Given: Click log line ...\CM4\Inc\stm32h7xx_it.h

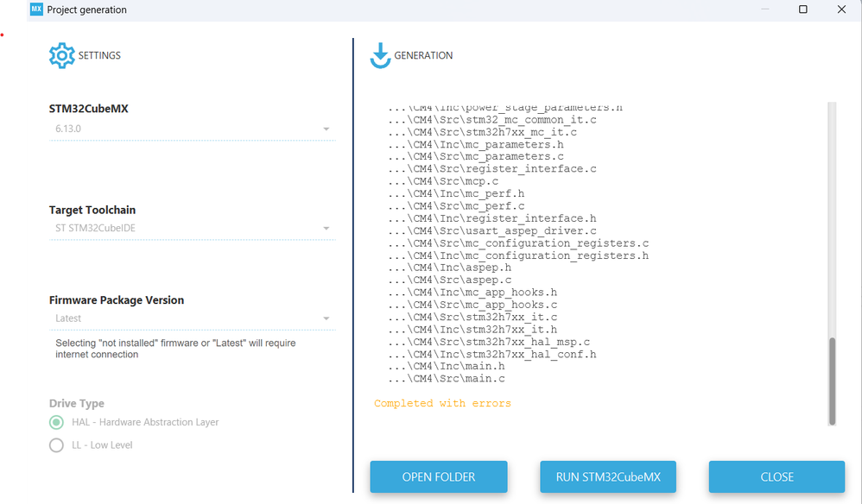Looking at the screenshot, I should coord(472,330).
